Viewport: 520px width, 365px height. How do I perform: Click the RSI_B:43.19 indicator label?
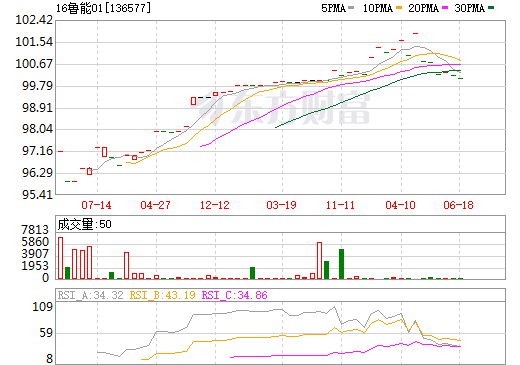coord(162,295)
